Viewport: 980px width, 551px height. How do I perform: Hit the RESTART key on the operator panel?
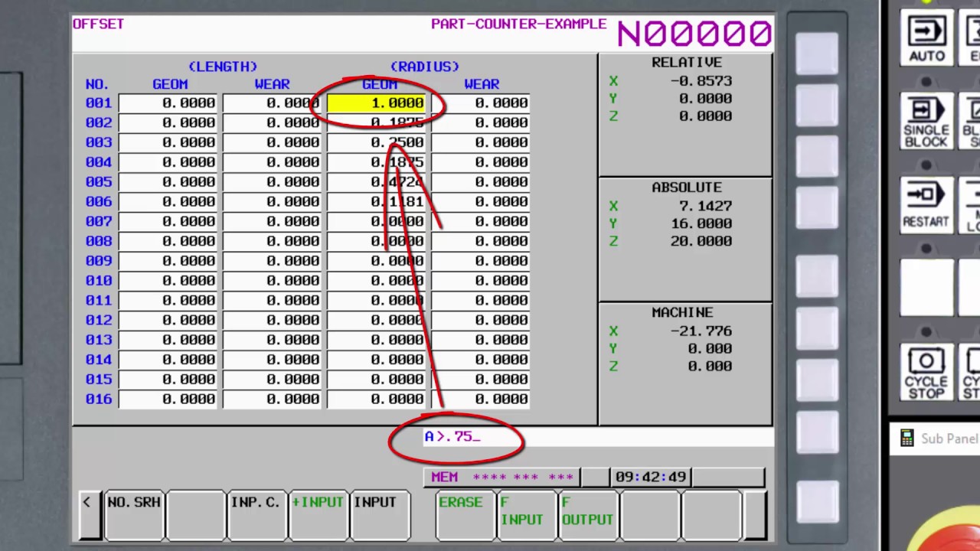[926, 204]
